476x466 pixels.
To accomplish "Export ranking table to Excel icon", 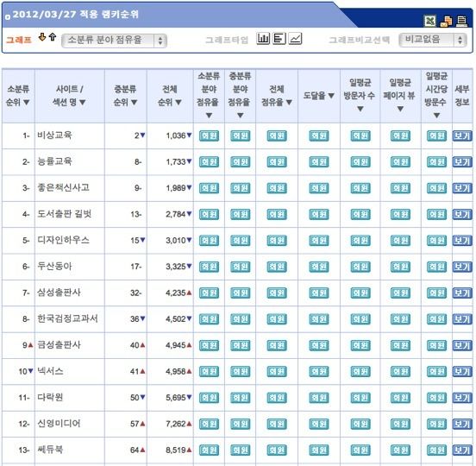I will 429,21.
